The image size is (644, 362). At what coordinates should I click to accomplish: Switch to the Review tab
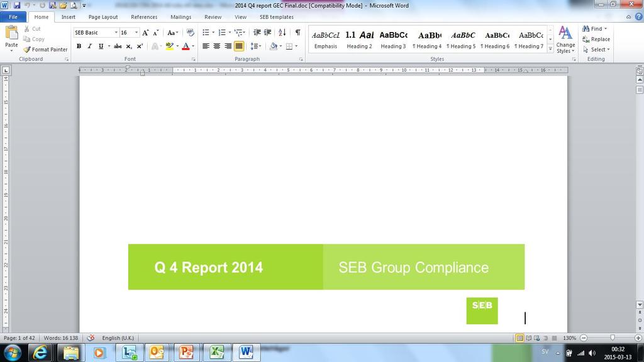click(213, 17)
